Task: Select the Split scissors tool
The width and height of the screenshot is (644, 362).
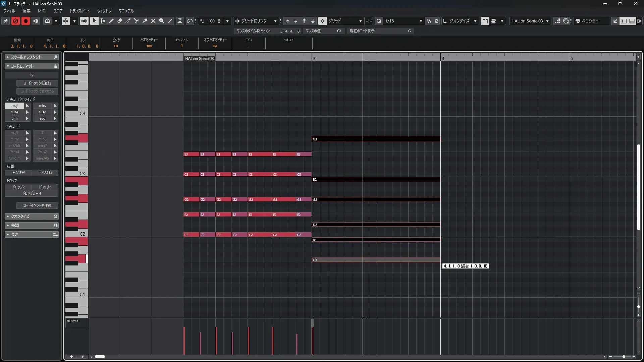Action: [137, 21]
